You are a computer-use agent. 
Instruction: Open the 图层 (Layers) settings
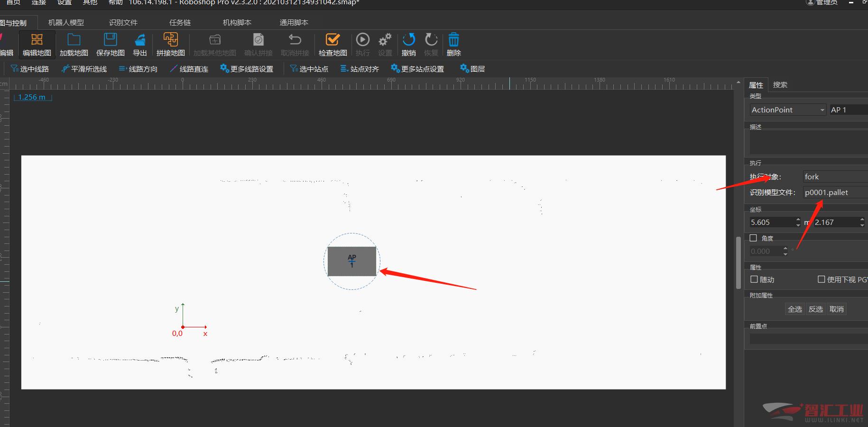(472, 69)
